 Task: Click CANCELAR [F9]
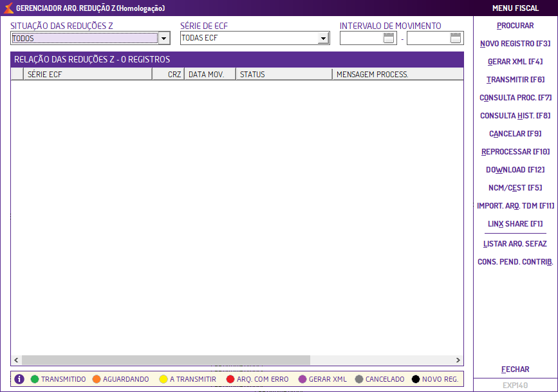(516, 133)
